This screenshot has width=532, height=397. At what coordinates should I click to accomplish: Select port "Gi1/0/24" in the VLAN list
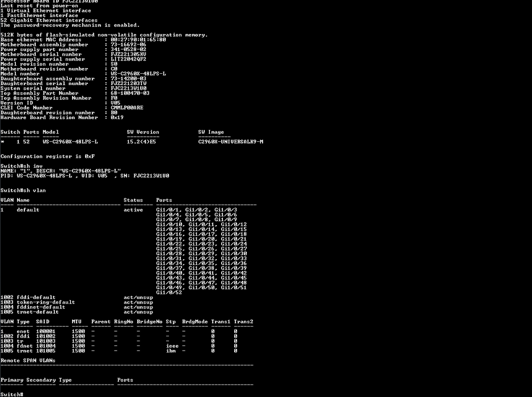pos(234,244)
